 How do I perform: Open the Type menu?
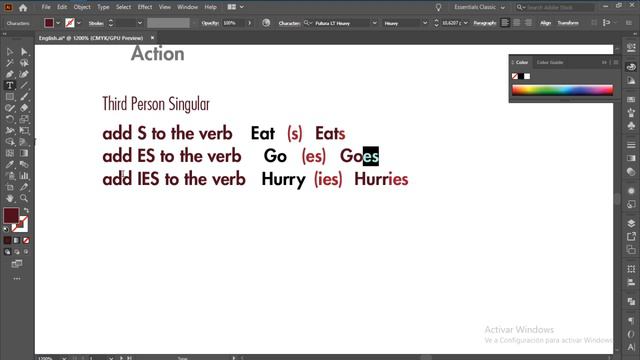[x=103, y=7]
